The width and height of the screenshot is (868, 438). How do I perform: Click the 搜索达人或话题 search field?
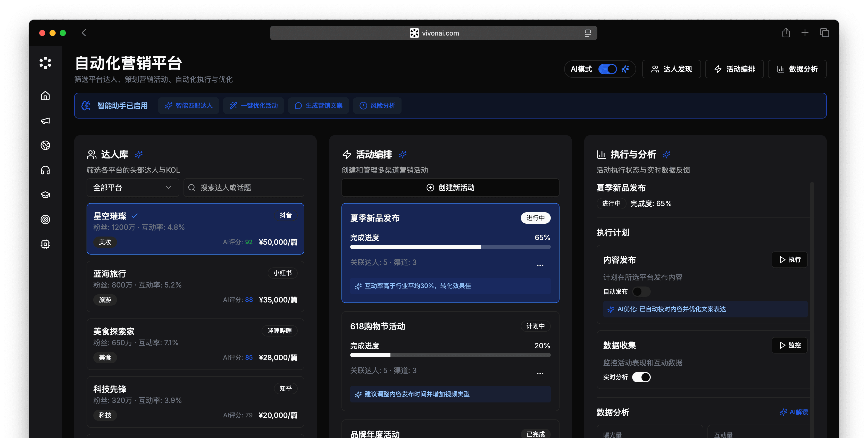(x=244, y=188)
